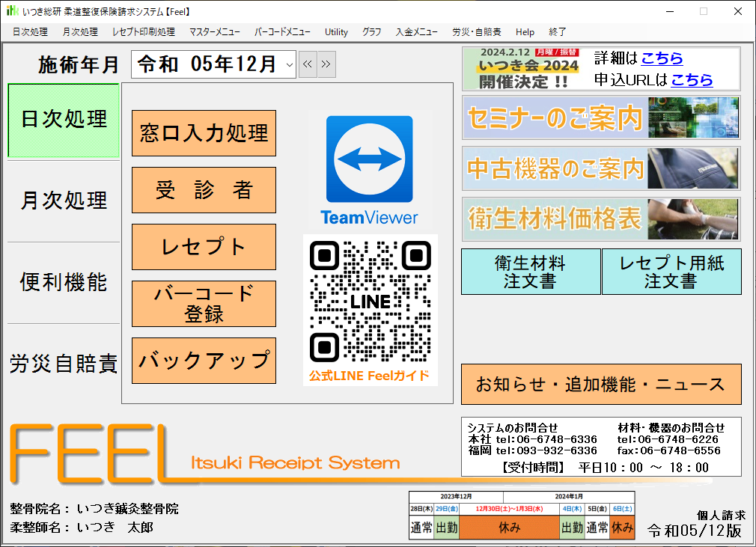Screen dimensions: 756x547
Task: Go to previous month with « button
Action: [308, 64]
